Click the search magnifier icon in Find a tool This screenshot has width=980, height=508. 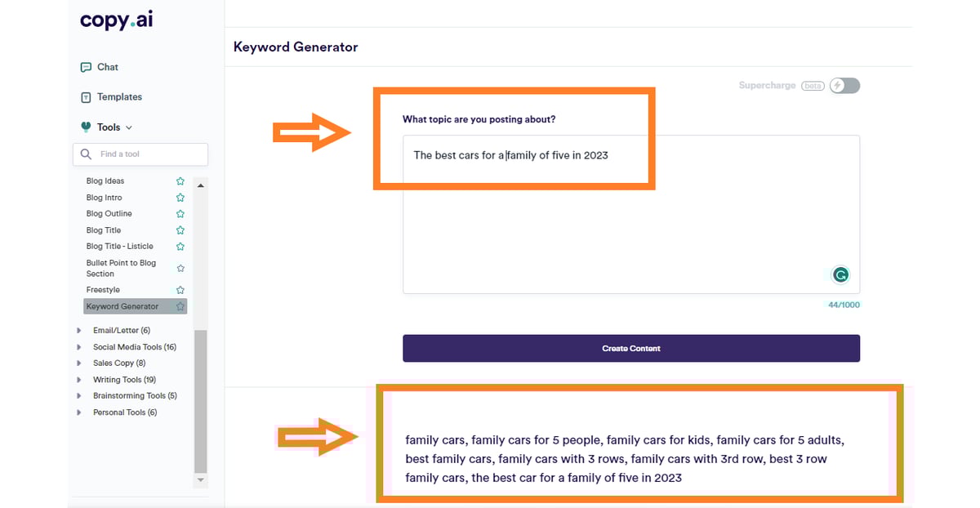click(86, 154)
